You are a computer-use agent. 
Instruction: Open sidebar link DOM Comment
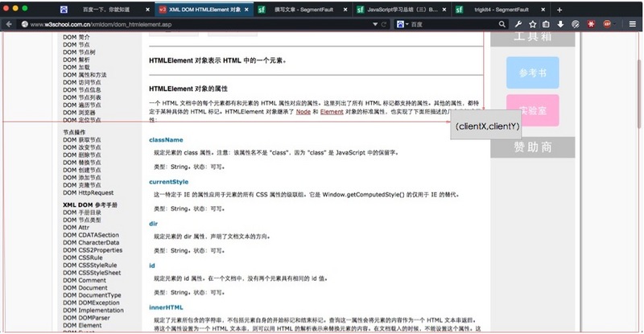85,280
